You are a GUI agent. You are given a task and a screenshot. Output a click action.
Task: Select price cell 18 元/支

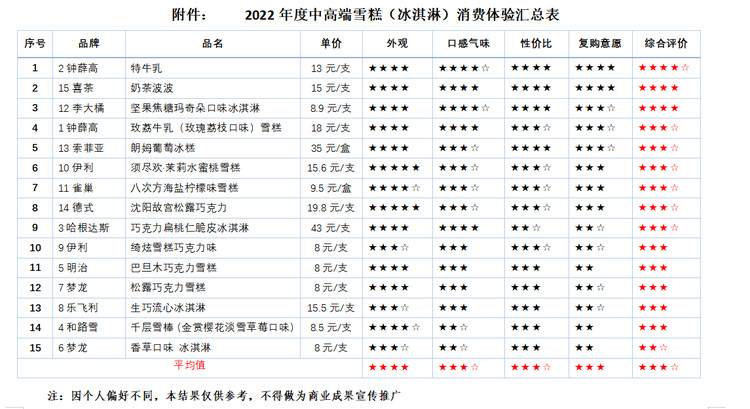331,128
